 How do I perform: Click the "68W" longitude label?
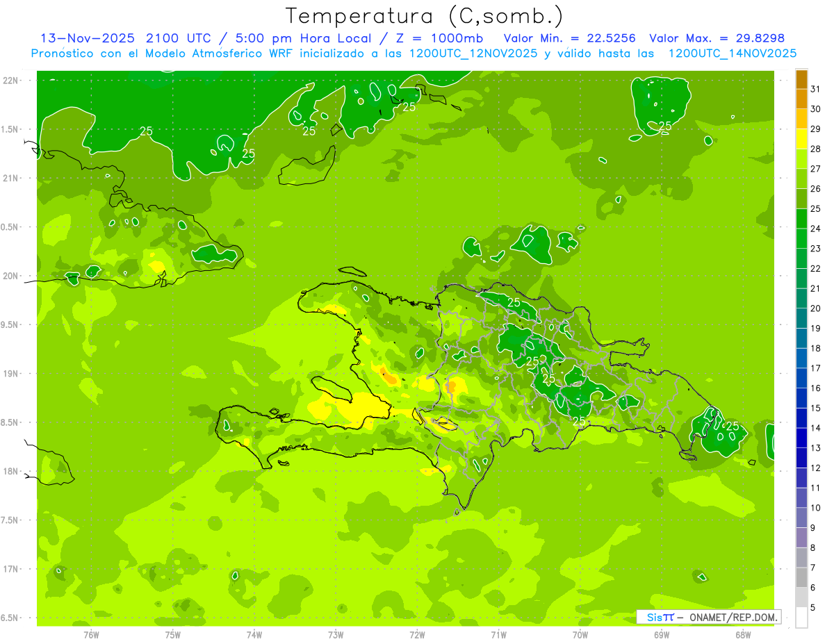(743, 635)
